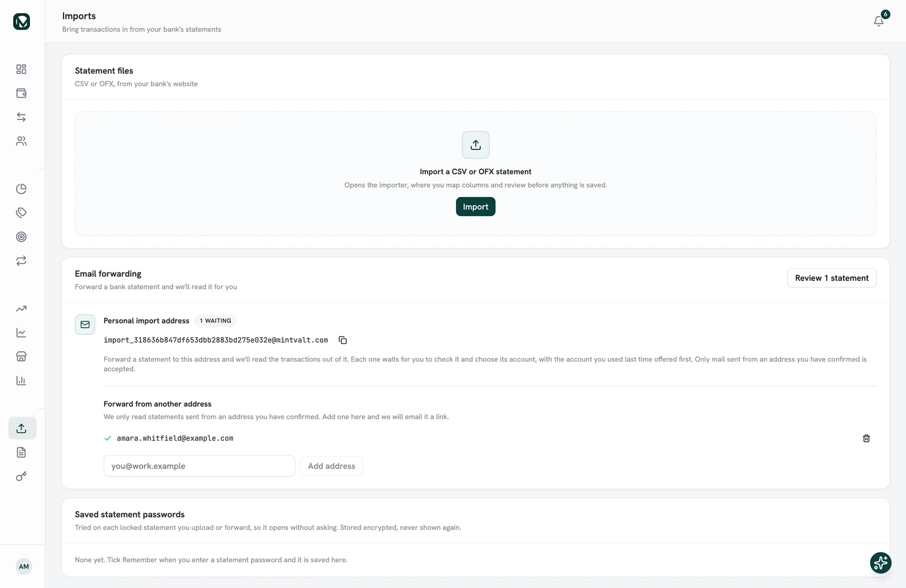This screenshot has width=906, height=588.
Task: Click the Saved statement passwords heading
Action: [129, 514]
